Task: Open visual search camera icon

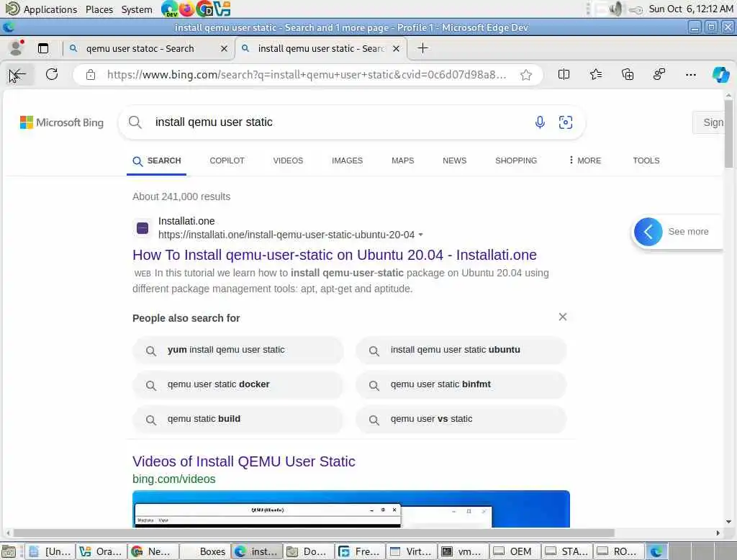Action: (x=566, y=122)
